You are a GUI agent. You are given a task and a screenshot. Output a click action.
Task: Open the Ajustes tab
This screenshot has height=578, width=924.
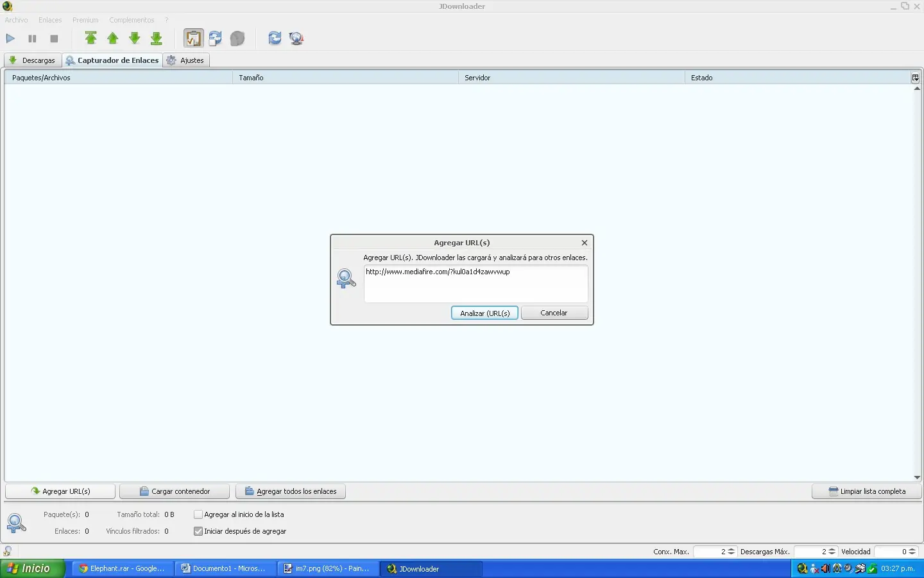(x=186, y=60)
